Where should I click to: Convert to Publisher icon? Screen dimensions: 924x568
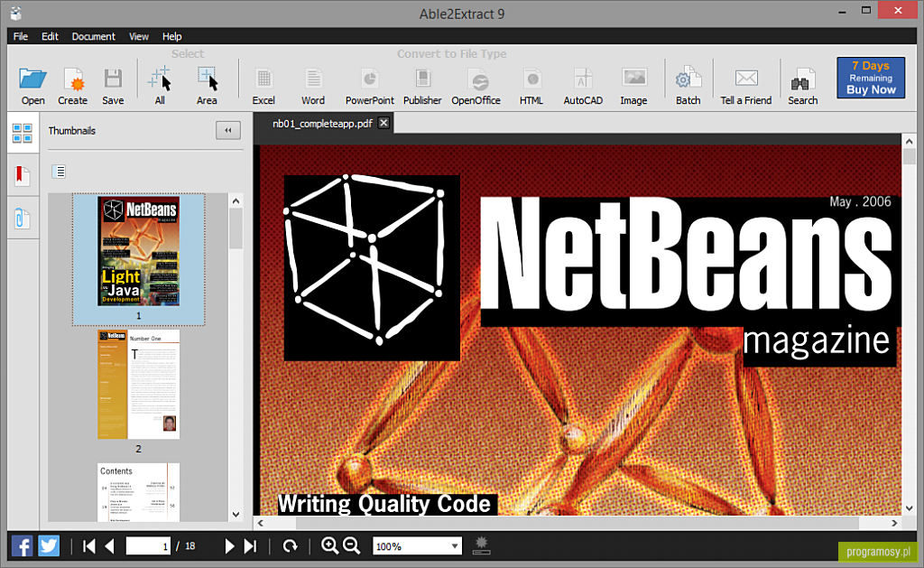(422, 79)
